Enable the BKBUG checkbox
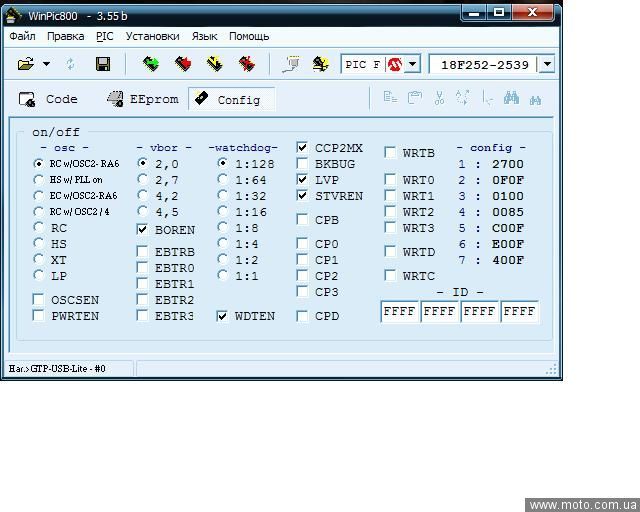The image size is (640, 512). [302, 163]
